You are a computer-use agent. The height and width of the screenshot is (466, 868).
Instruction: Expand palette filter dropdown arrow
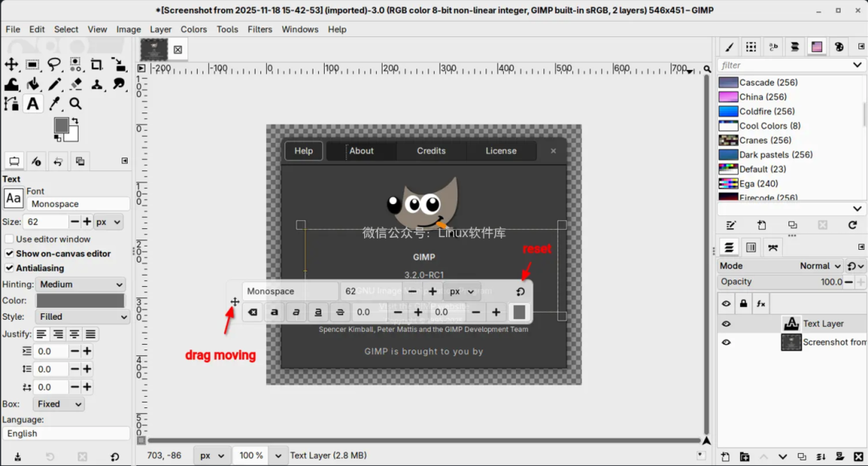[857, 65]
